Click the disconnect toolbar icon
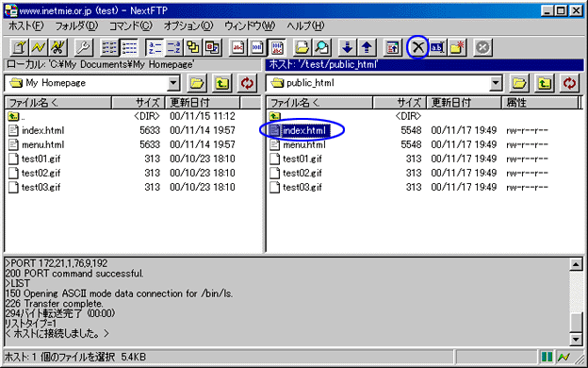Viewport: 588px width, 368px height. [x=57, y=47]
